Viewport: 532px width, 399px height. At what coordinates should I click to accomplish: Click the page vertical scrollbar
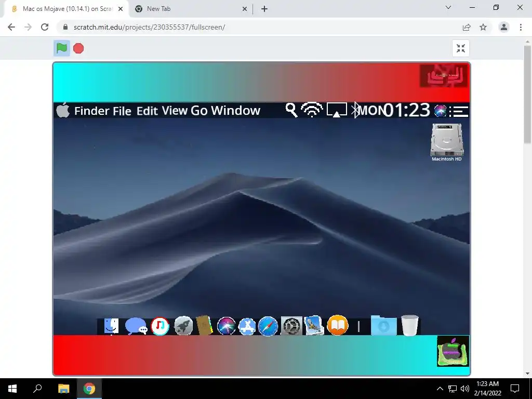[527, 95]
